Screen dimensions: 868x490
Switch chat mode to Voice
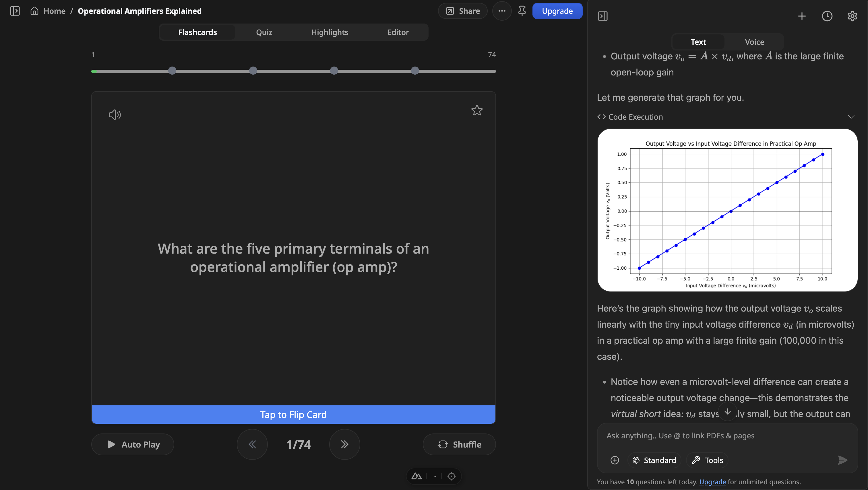[x=754, y=42]
